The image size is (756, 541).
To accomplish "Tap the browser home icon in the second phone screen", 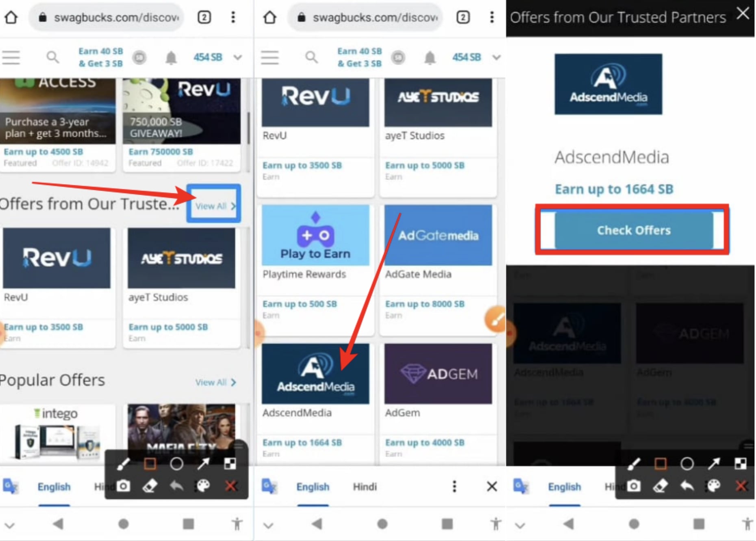I will 269,17.
